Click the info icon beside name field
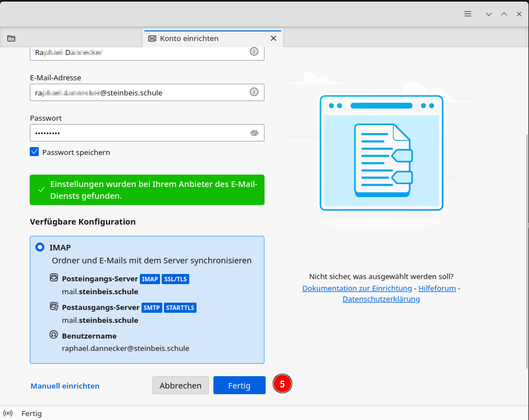 tap(254, 52)
